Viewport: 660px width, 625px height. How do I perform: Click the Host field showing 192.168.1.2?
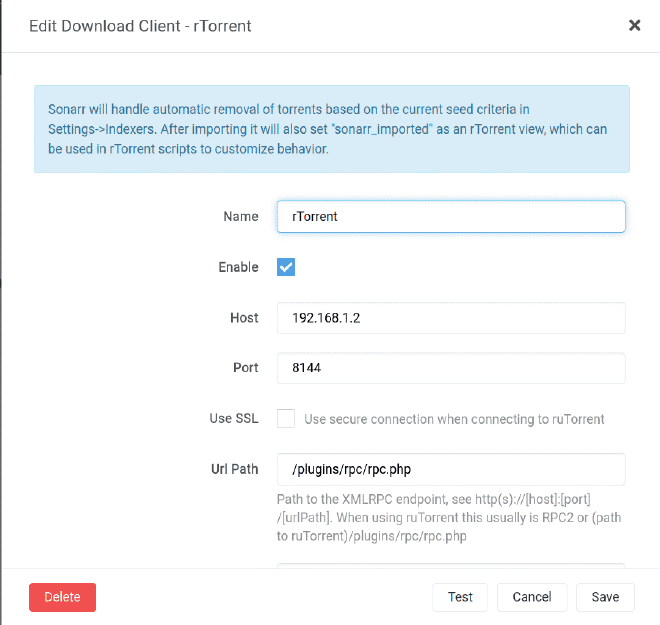point(451,318)
